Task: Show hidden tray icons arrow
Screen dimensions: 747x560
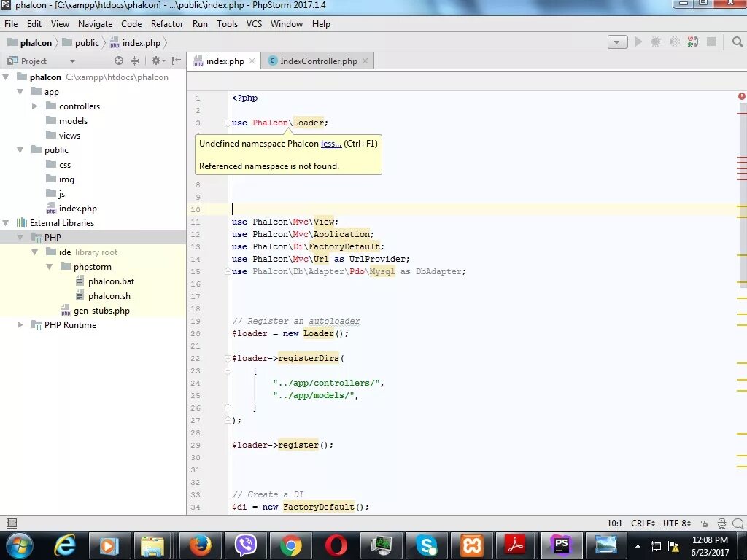Action: click(x=638, y=546)
